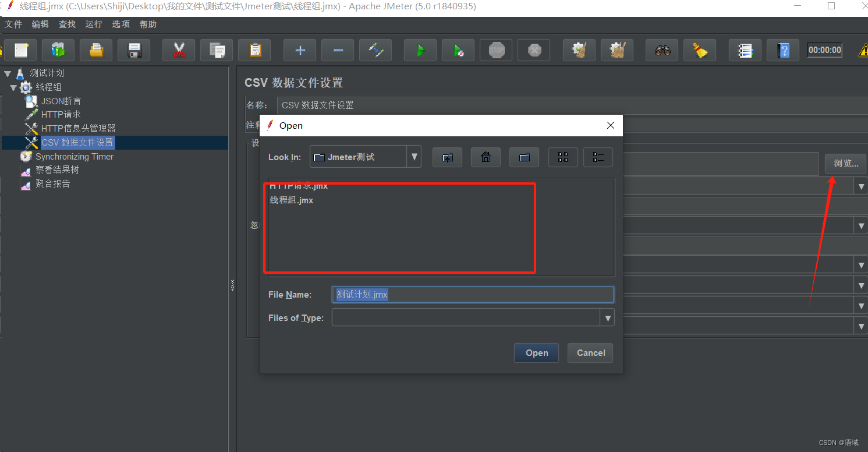Click the Clear All results icon
Screen dimensions: 868x452
pyautogui.click(x=617, y=50)
